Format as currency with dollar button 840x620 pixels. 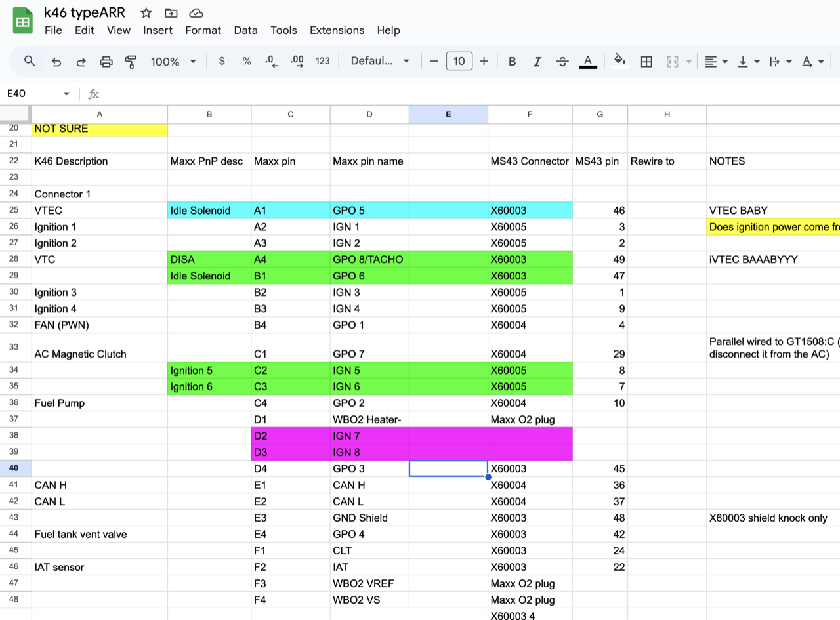[x=222, y=61]
